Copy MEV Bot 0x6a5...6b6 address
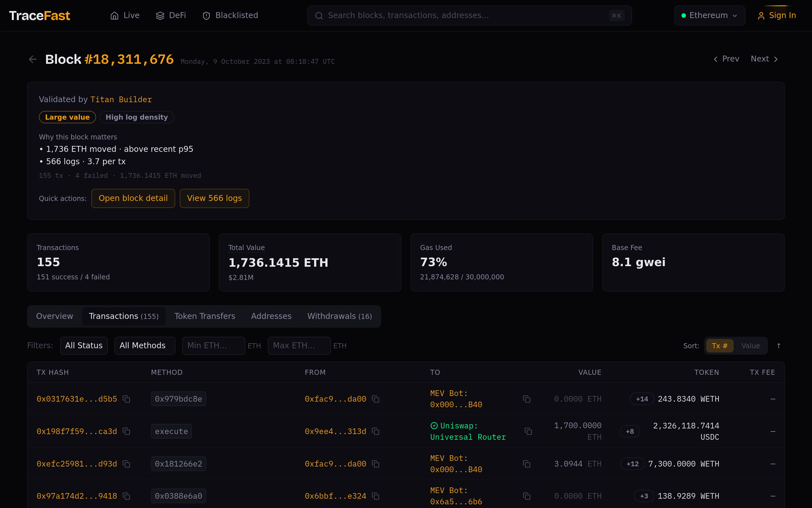This screenshot has width=812, height=508. [527, 496]
